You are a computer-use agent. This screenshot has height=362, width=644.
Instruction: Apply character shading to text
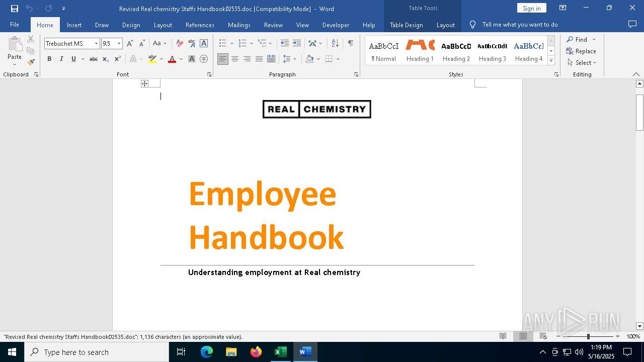point(192,59)
